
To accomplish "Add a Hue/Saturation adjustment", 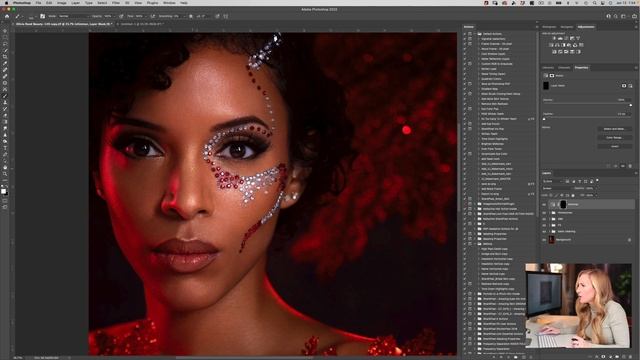I will pos(551,45).
